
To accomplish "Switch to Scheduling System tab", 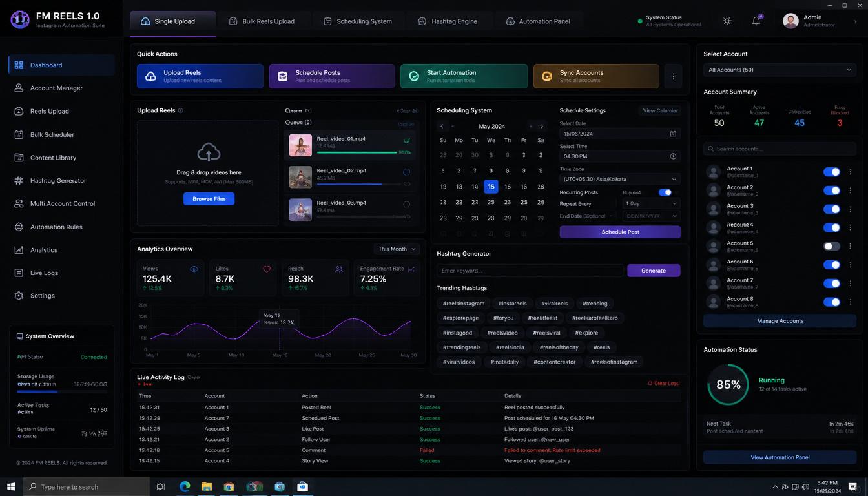I will pyautogui.click(x=357, y=21).
